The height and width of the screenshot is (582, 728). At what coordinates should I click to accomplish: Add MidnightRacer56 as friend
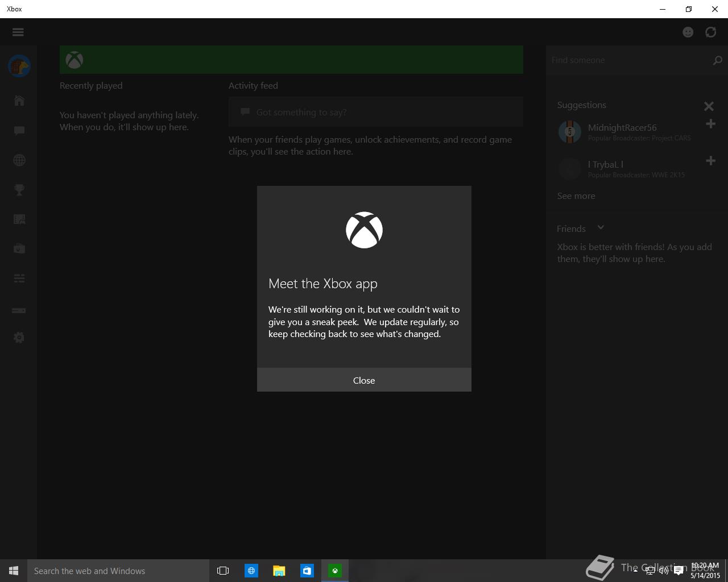pos(710,124)
